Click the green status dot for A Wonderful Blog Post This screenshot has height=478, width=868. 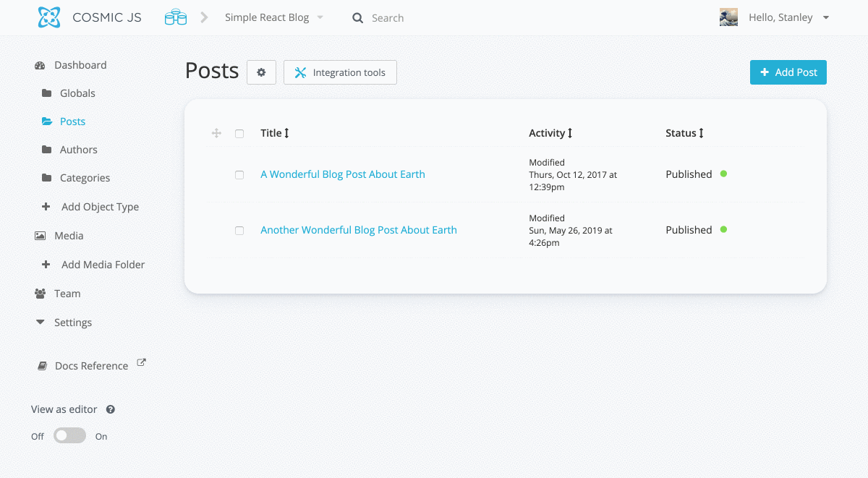pos(723,174)
